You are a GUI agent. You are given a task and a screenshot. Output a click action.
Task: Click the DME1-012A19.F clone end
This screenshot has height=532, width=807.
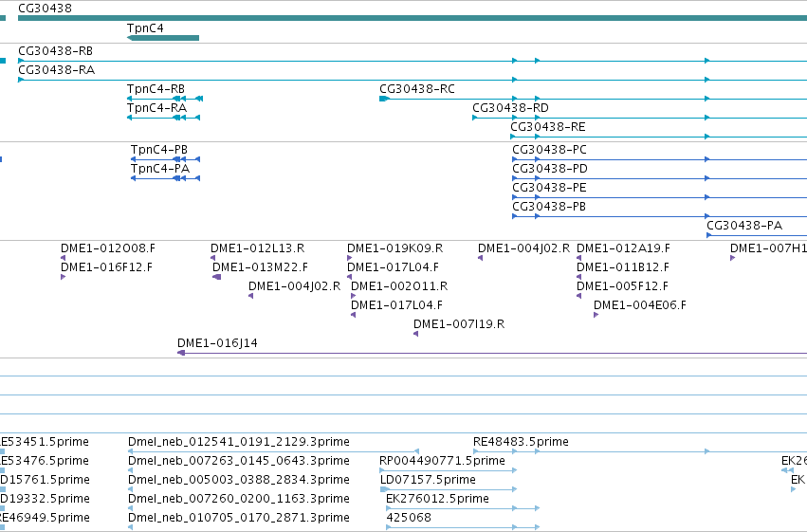pyautogui.click(x=579, y=258)
